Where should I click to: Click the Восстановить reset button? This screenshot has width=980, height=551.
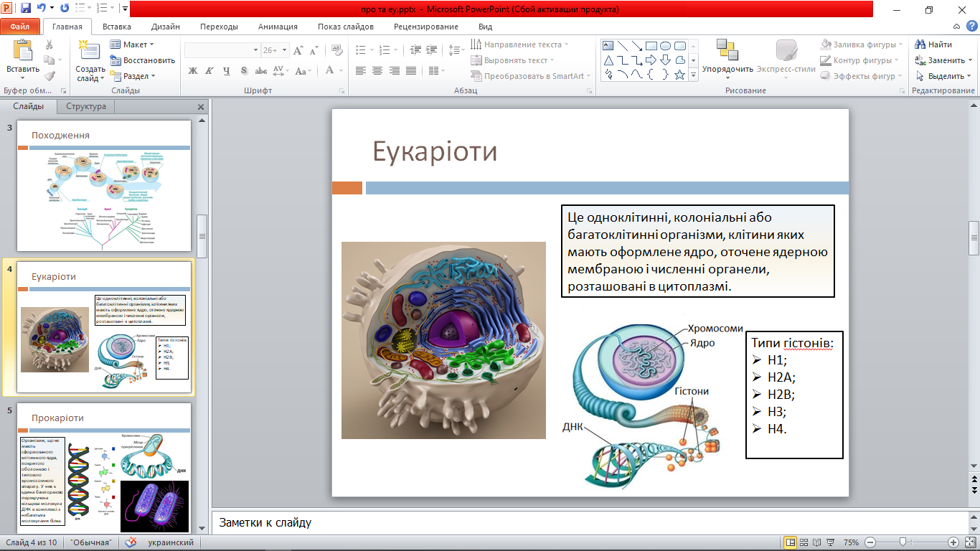(142, 60)
